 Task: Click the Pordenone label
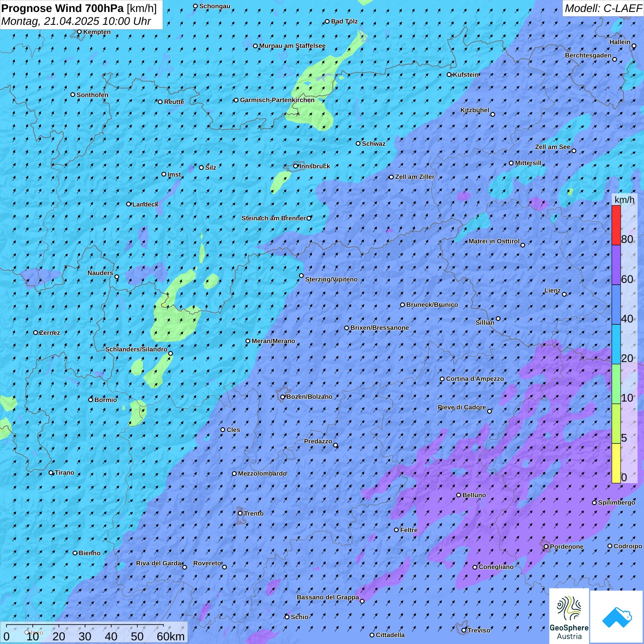tap(567, 546)
